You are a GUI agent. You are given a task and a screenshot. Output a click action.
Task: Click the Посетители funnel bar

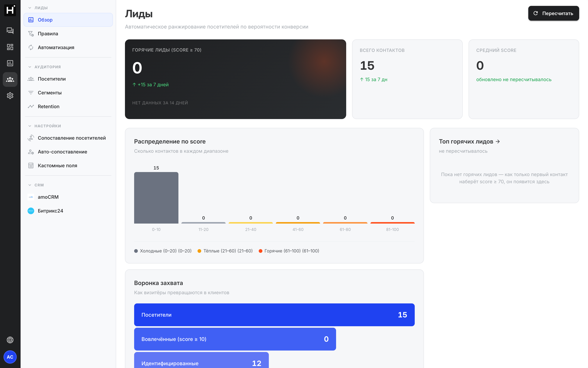click(x=274, y=315)
